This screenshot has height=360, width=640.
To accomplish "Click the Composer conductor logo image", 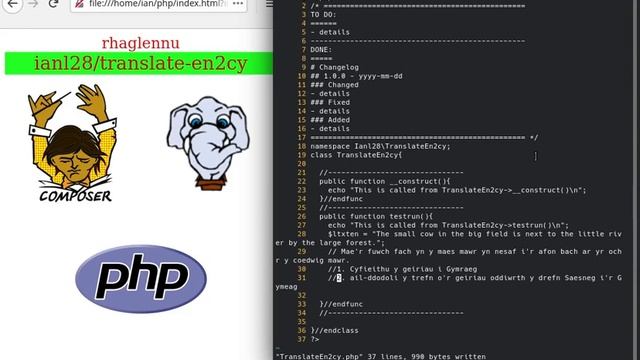I will pos(72,143).
